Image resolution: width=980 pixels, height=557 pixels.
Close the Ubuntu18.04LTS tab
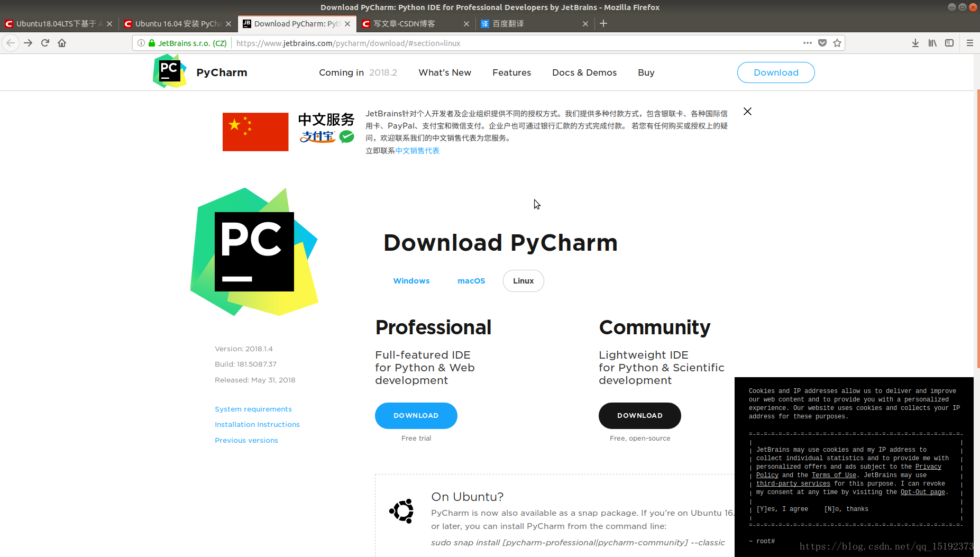pos(109,23)
